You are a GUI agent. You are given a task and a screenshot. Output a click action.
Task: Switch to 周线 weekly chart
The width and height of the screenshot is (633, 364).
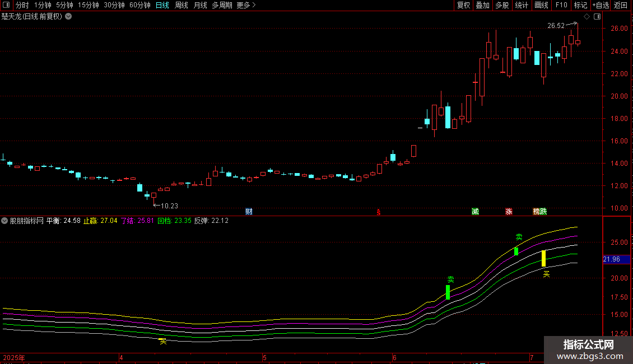click(181, 5)
